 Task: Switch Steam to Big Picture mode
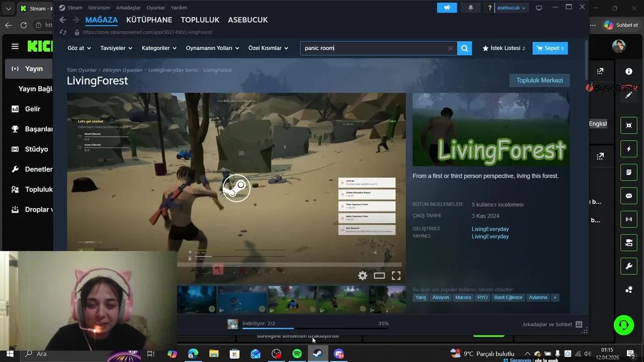pyautogui.click(x=539, y=8)
